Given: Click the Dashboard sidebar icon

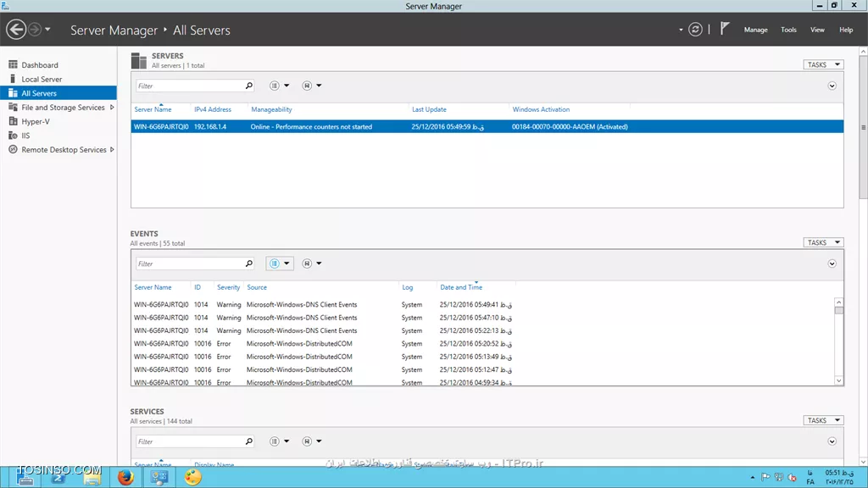Looking at the screenshot, I should coord(14,64).
